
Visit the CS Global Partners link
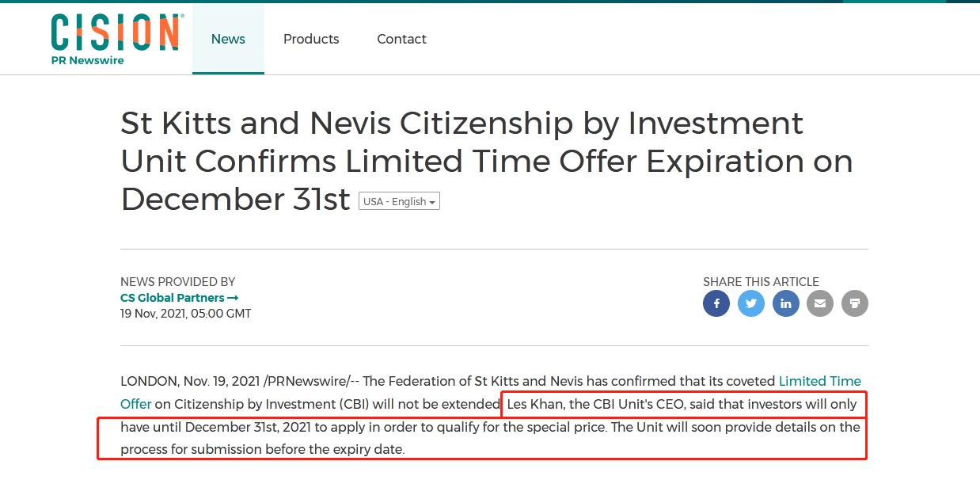pos(172,298)
